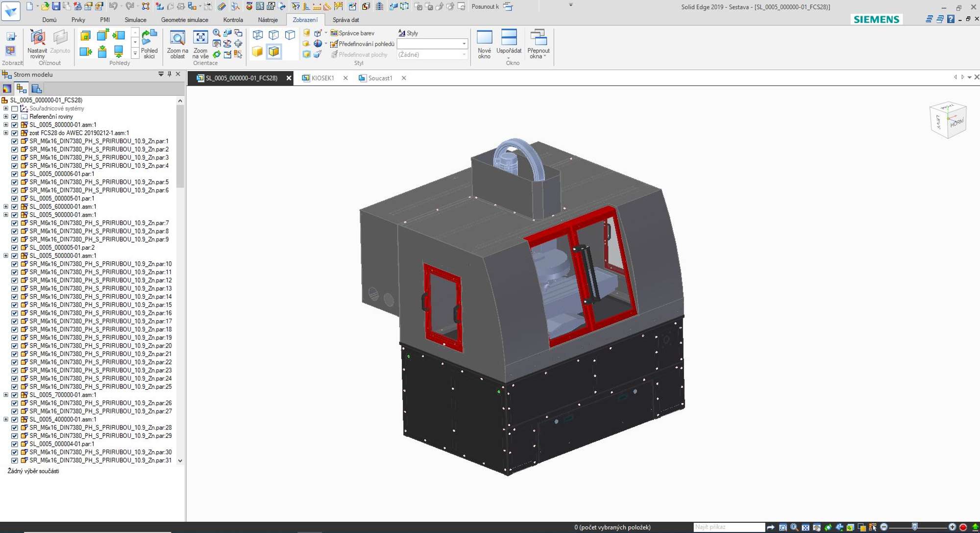
Task: Expand SL_0005_400000-01.asm:1 node
Action: (x=6, y=419)
